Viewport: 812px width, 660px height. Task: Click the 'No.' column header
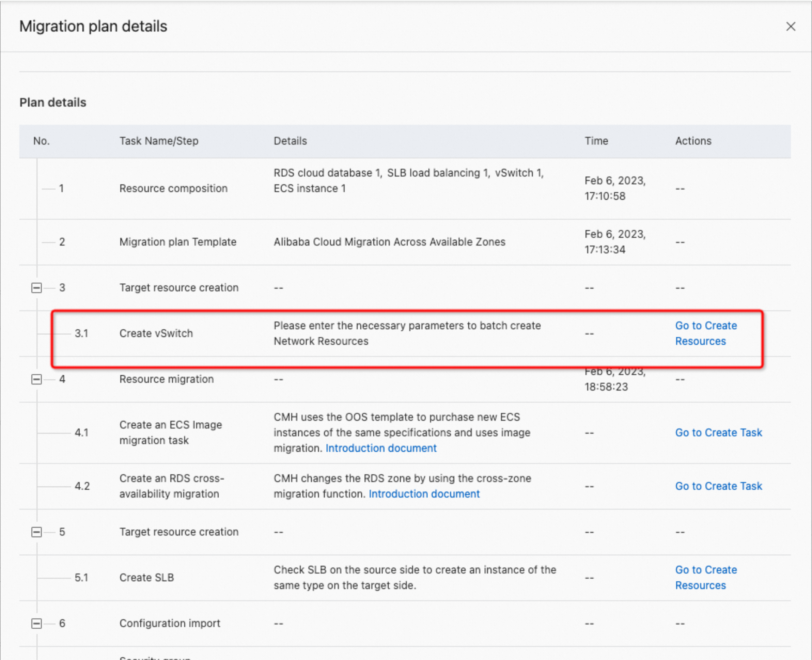[42, 141]
